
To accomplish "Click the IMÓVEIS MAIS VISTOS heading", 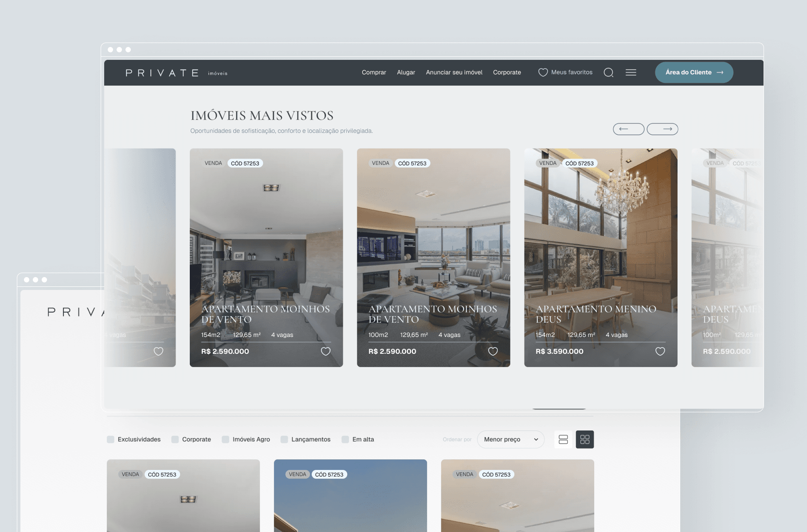I will point(262,115).
